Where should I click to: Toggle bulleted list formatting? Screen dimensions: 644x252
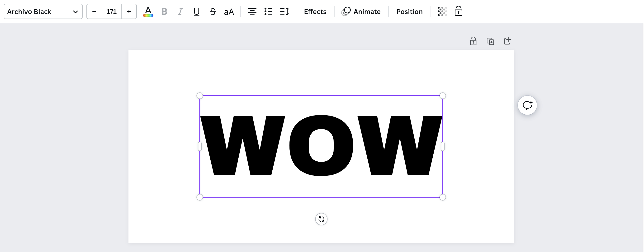[x=268, y=11]
